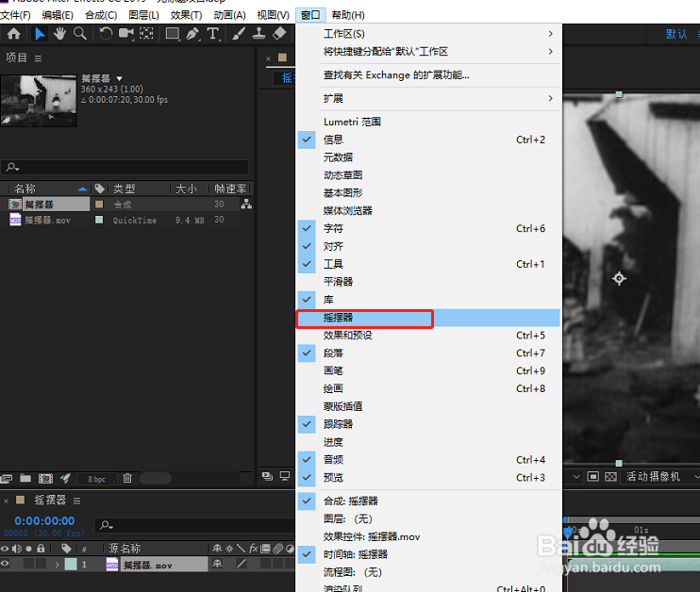Open the timeline search options dropdown
The height and width of the screenshot is (592, 700).
tap(107, 525)
